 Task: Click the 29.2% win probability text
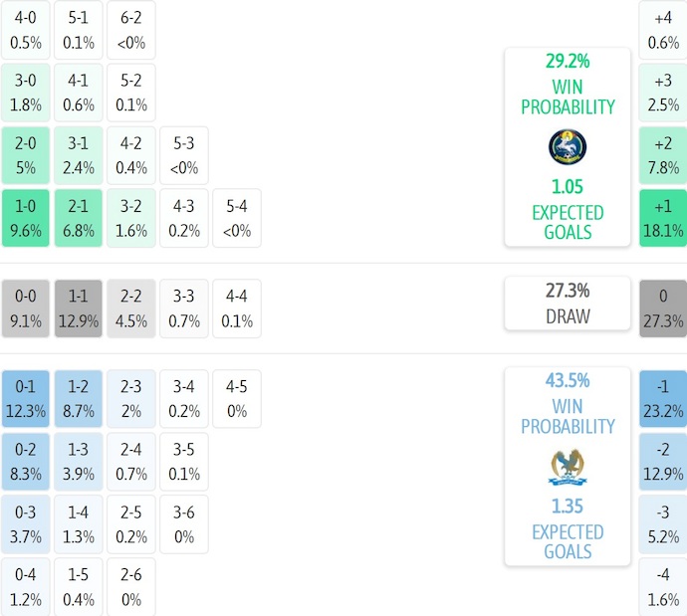click(567, 61)
